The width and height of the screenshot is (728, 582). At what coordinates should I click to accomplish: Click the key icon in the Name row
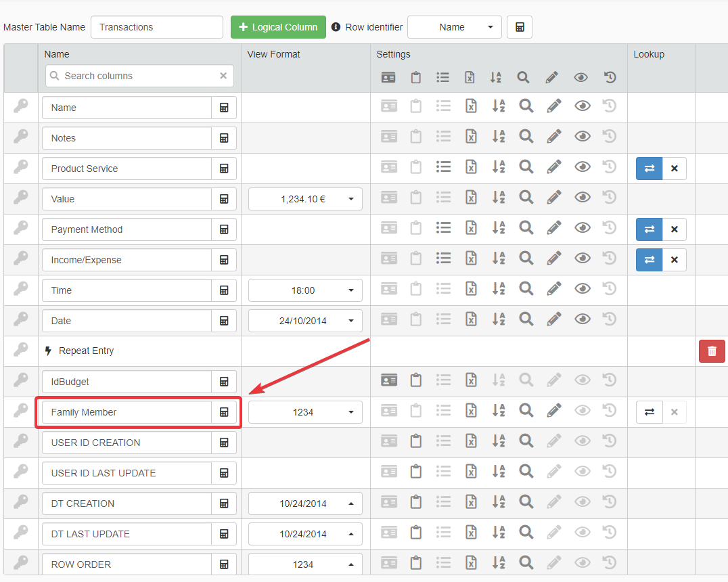pyautogui.click(x=21, y=107)
